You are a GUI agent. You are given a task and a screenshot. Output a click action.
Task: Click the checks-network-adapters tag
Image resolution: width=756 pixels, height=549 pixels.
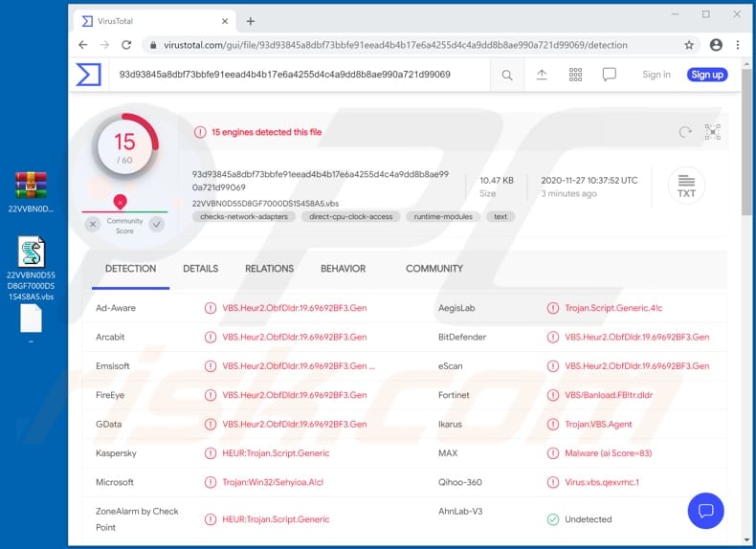[244, 217]
